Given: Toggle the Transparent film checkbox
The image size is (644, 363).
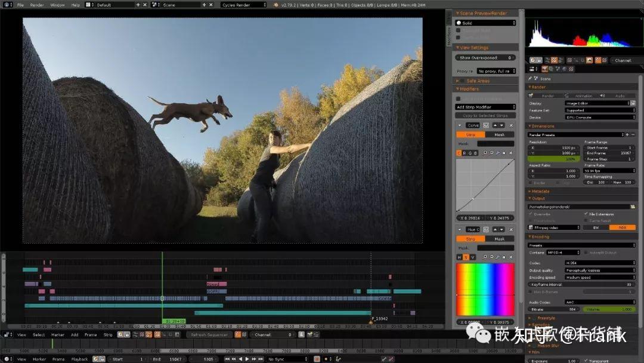Looking at the screenshot, I should coord(586,361).
